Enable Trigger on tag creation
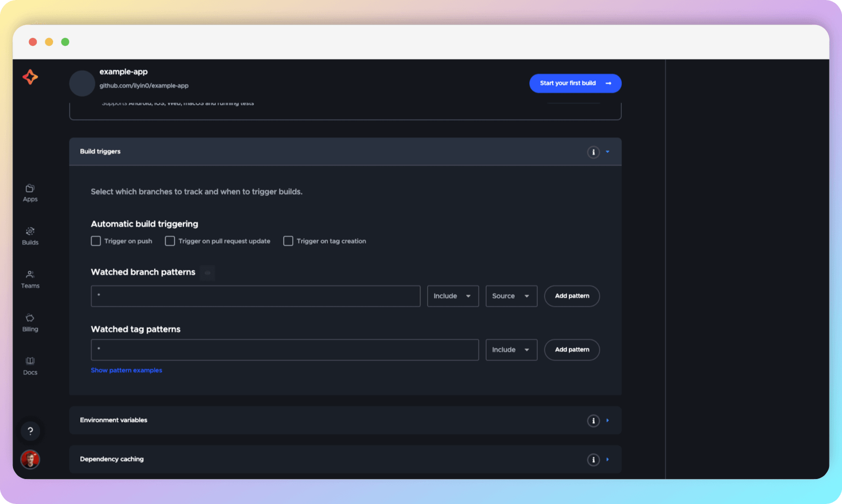Viewport: 842px width, 504px height. click(x=288, y=241)
